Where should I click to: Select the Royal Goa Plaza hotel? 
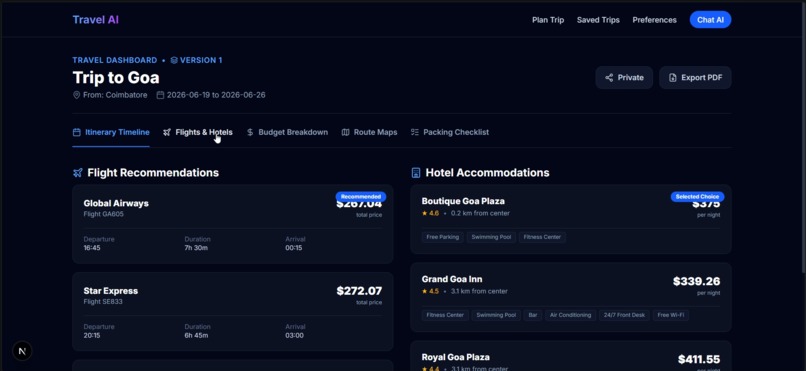[x=571, y=356]
